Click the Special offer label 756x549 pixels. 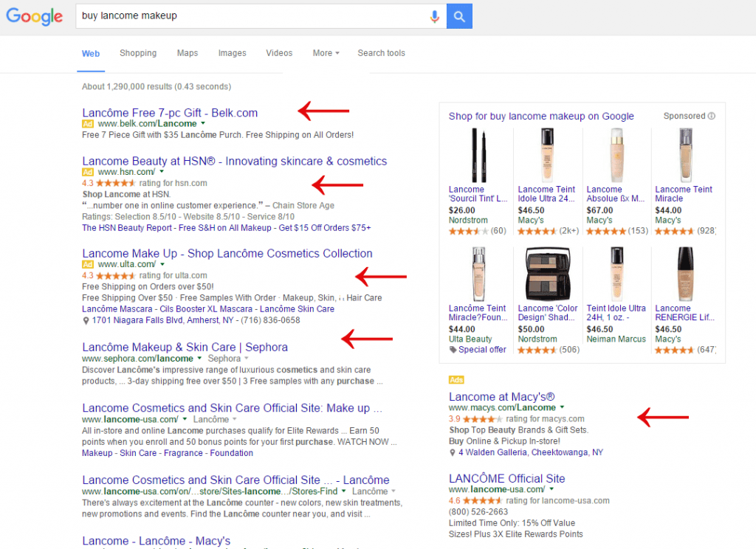(x=482, y=350)
